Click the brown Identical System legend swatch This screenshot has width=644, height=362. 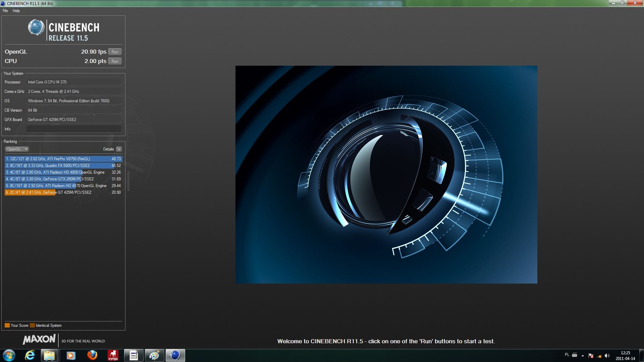[32, 325]
